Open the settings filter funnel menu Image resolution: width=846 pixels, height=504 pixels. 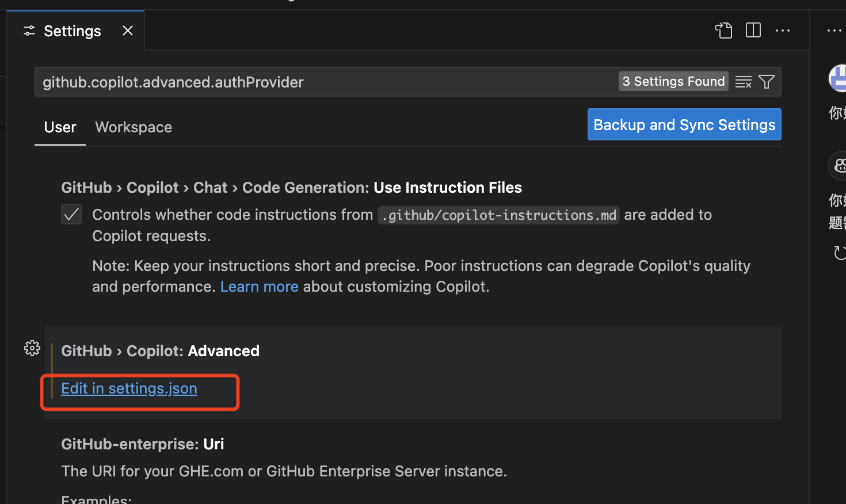click(x=767, y=82)
